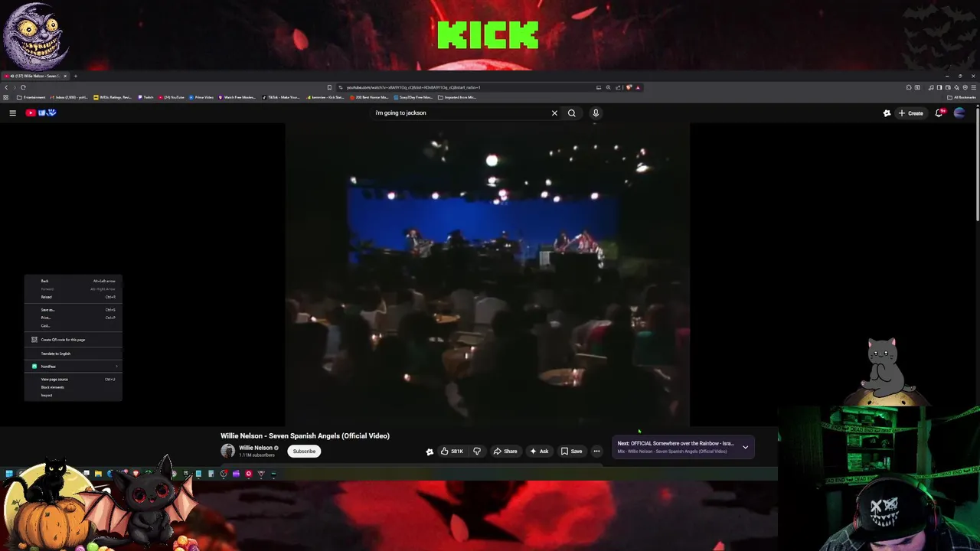Click the browser back arrow
This screenshot has width=980, height=551.
[x=6, y=87]
